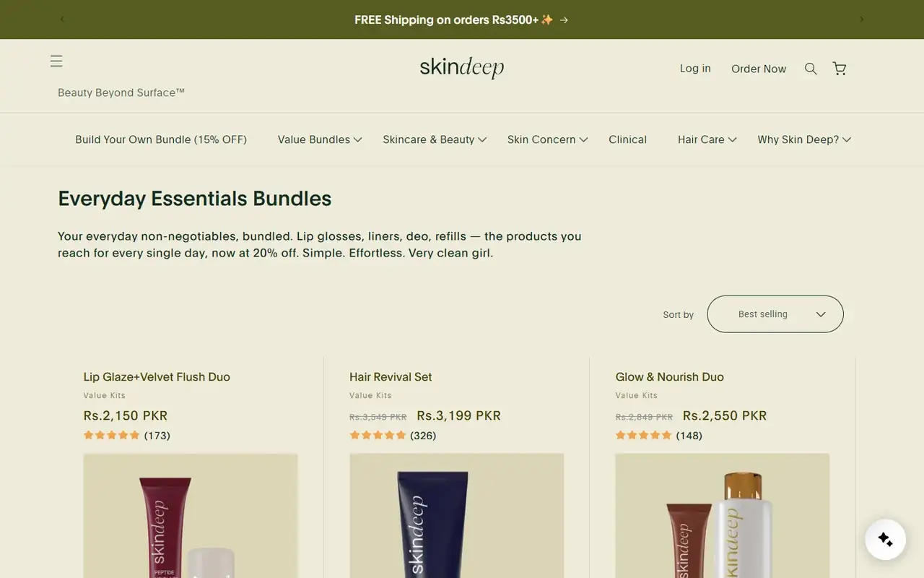Expand the Skincare & Beauty menu
Screen dimensions: 924x578
click(435, 139)
